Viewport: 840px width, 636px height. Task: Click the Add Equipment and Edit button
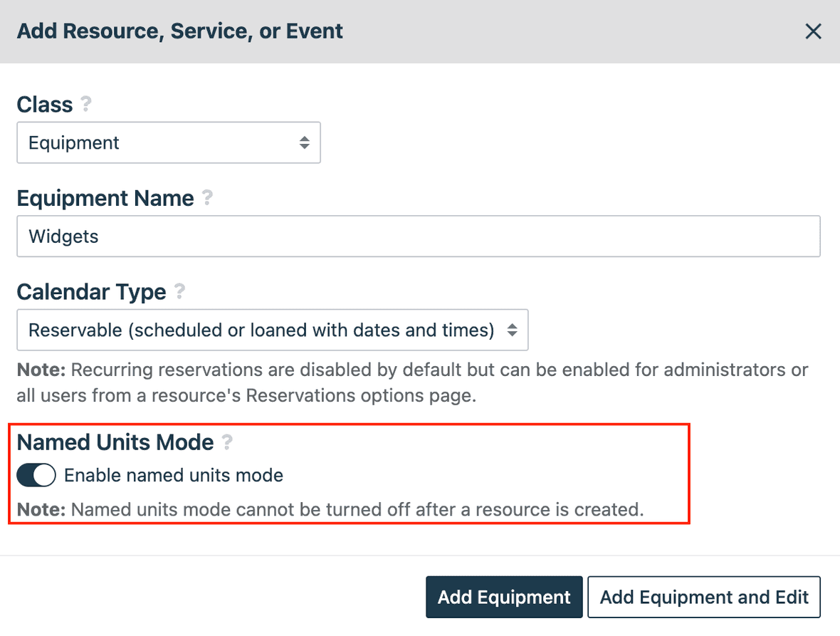tap(703, 597)
